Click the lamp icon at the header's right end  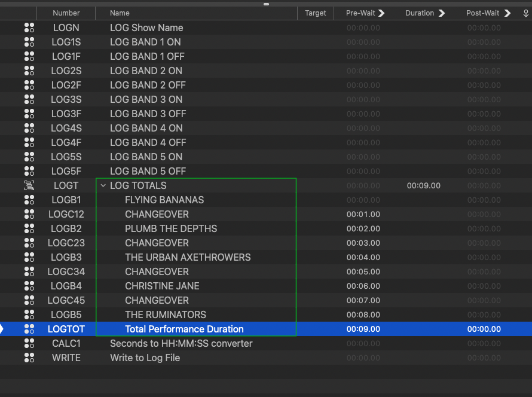[x=525, y=13]
